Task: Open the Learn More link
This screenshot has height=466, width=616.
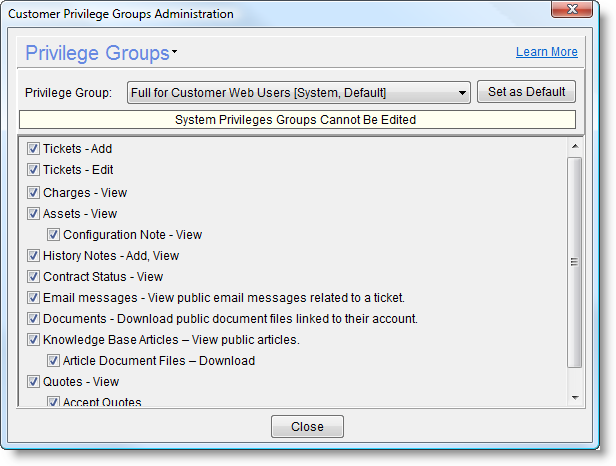Action: 546,52
